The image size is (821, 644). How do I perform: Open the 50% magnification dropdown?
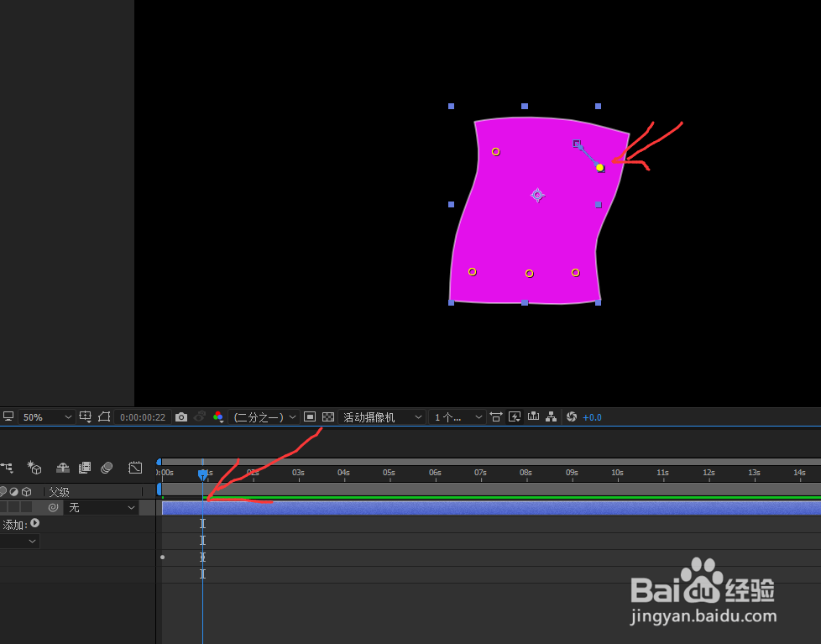pos(46,417)
